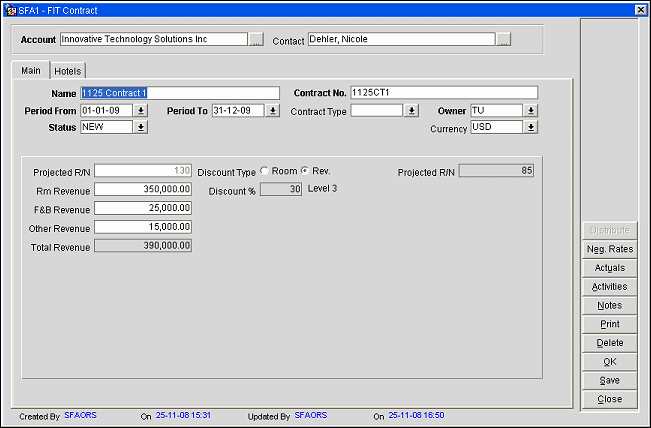Open the Period From date dropdown
This screenshot has width=651, height=428.
point(141,111)
